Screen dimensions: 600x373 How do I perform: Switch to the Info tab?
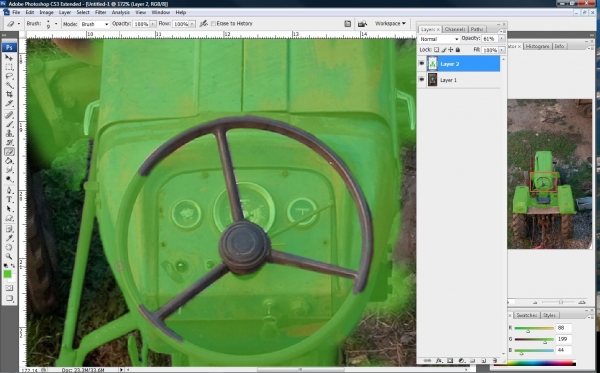[x=559, y=46]
